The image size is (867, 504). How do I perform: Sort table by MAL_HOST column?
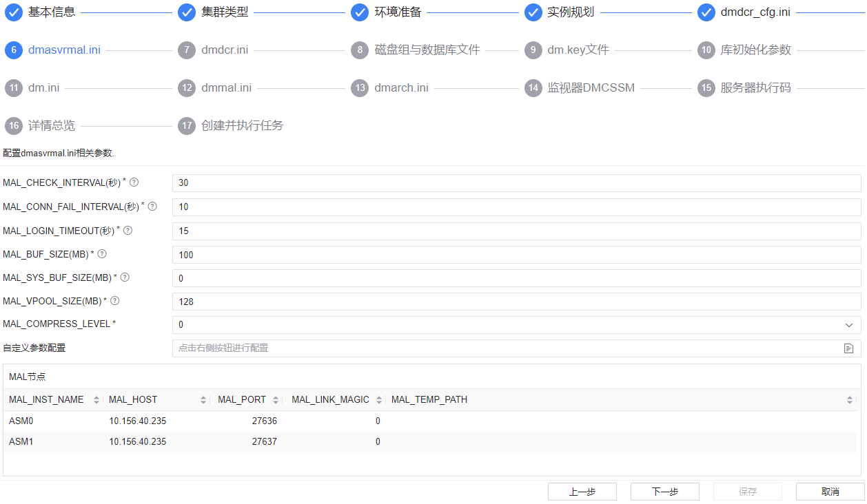pos(203,400)
